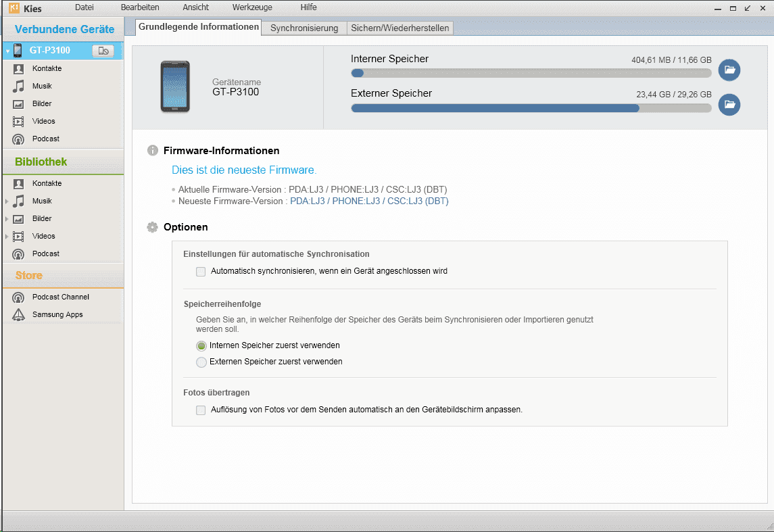Select GT-P3100 in connected devices

tap(50, 50)
